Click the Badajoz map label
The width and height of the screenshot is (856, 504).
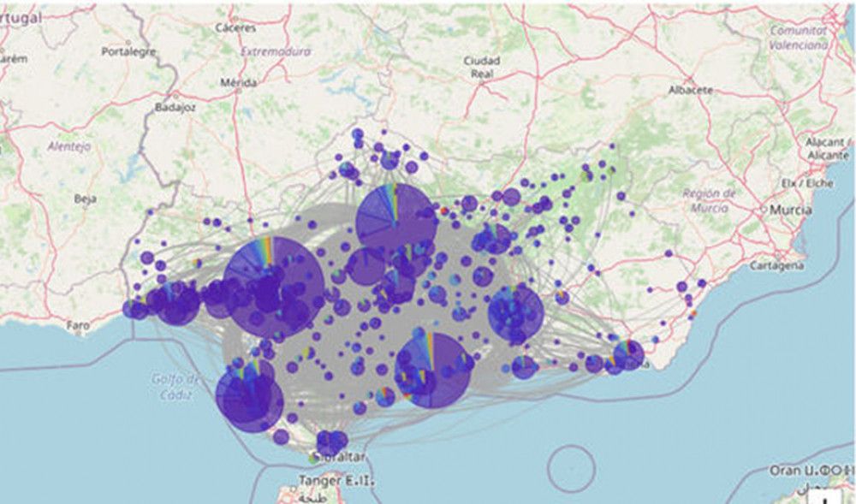pos(175,108)
